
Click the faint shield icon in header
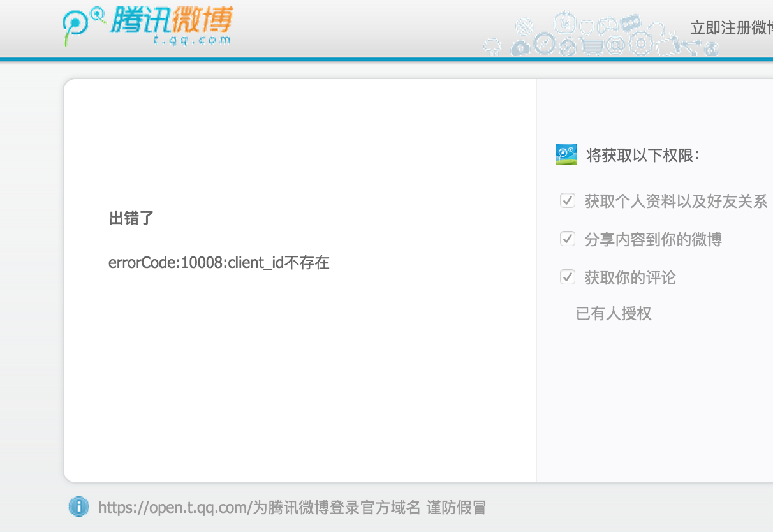[x=587, y=27]
